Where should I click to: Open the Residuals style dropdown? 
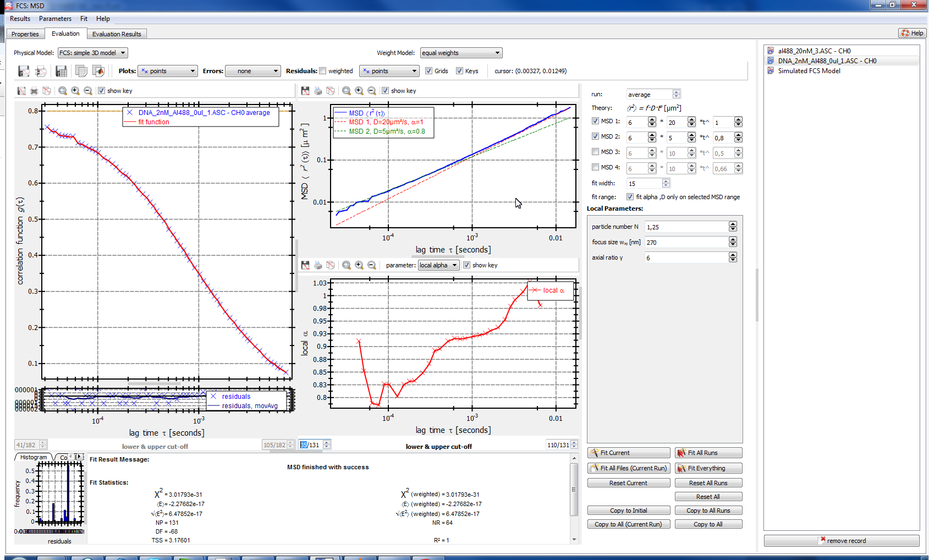coord(390,71)
